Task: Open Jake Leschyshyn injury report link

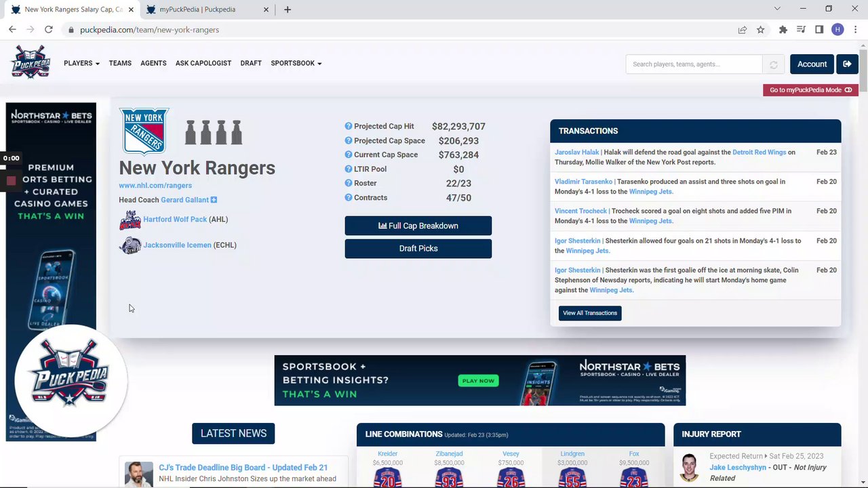Action: click(x=738, y=468)
